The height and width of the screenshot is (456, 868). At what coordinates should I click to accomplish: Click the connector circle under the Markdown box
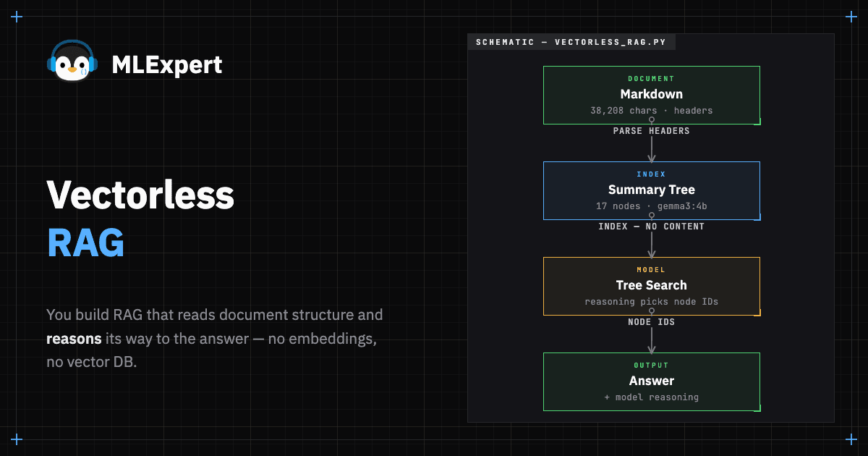point(652,120)
